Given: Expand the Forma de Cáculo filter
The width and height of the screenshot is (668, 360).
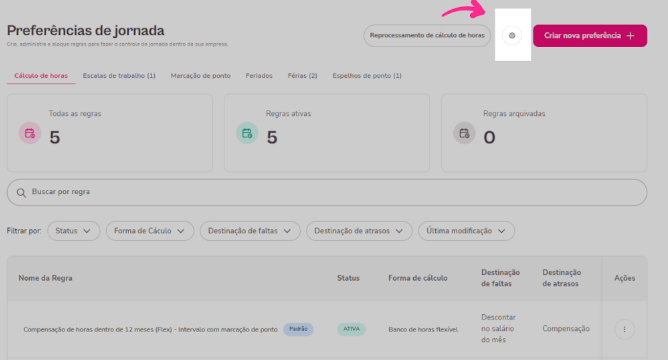Looking at the screenshot, I should pos(150,231).
